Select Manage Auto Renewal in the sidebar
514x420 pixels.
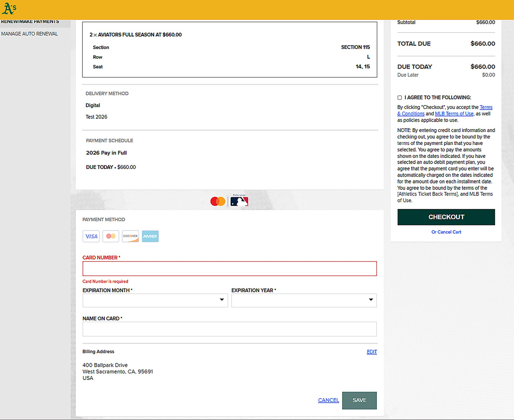30,34
